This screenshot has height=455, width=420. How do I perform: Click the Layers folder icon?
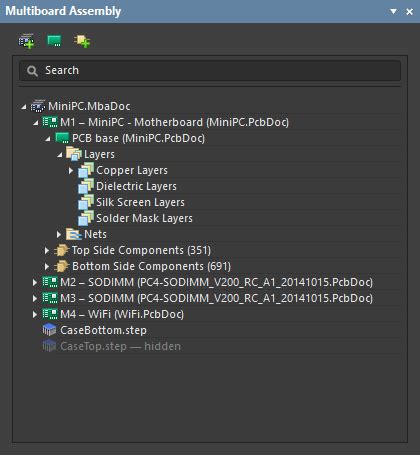click(74, 154)
